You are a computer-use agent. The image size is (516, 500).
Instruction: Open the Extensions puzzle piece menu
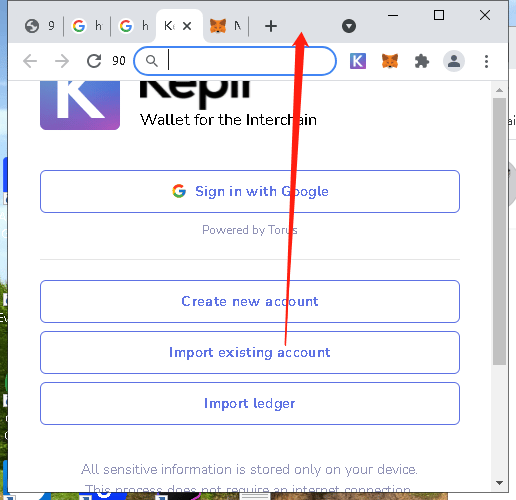click(x=422, y=61)
